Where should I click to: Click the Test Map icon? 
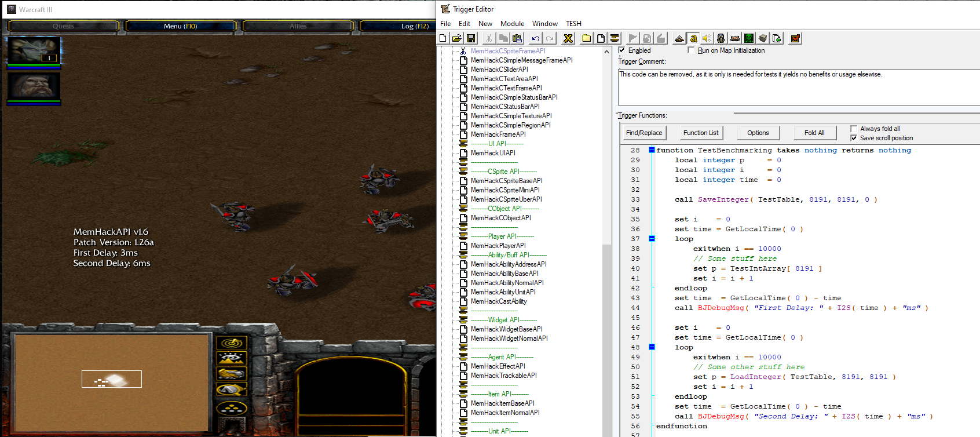(x=795, y=38)
